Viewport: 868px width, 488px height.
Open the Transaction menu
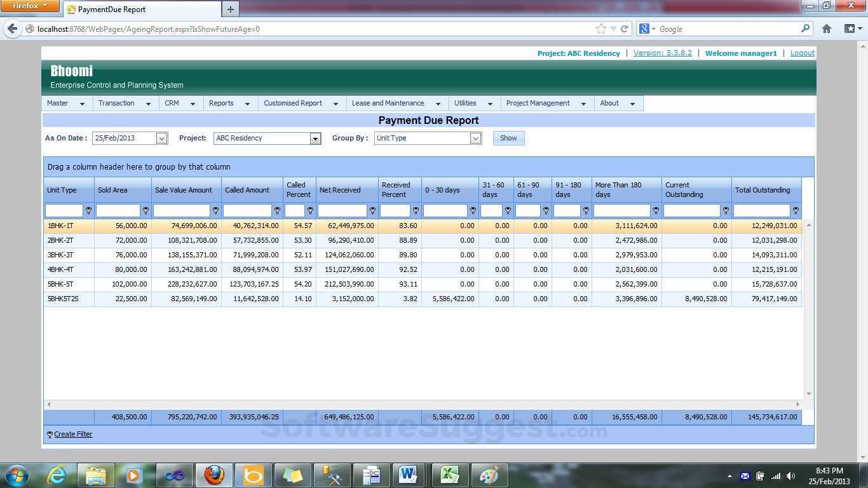point(126,103)
